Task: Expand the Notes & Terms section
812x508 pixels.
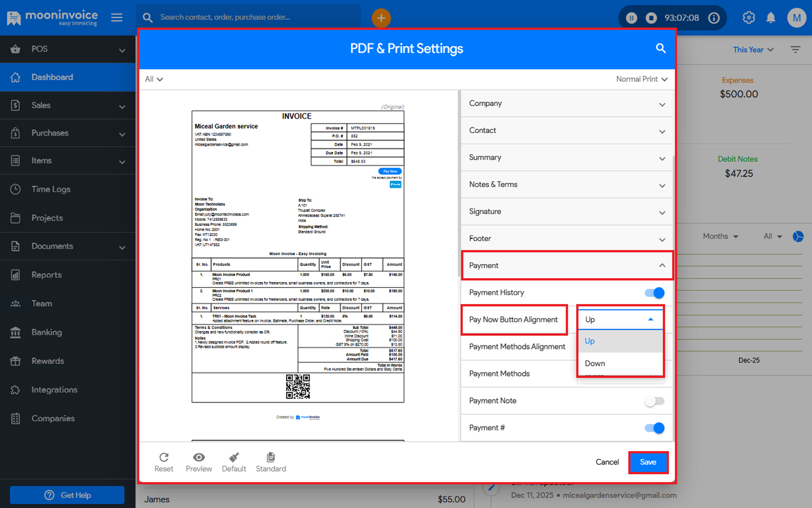Action: coord(567,185)
